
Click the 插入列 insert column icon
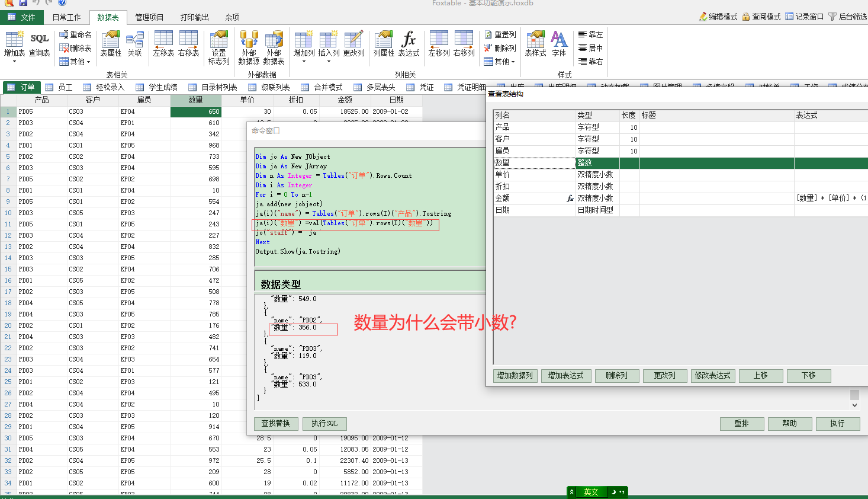pos(329,40)
